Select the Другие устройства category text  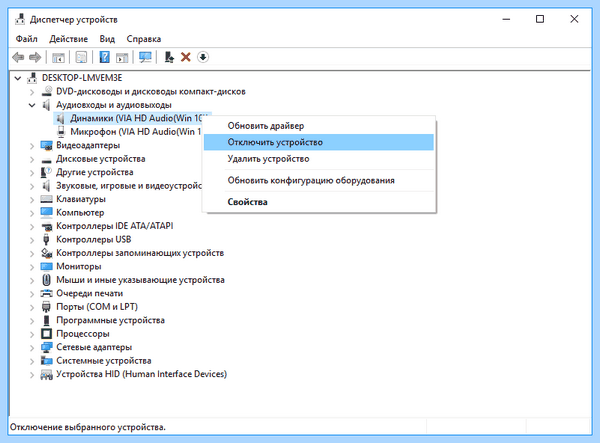[x=95, y=172]
